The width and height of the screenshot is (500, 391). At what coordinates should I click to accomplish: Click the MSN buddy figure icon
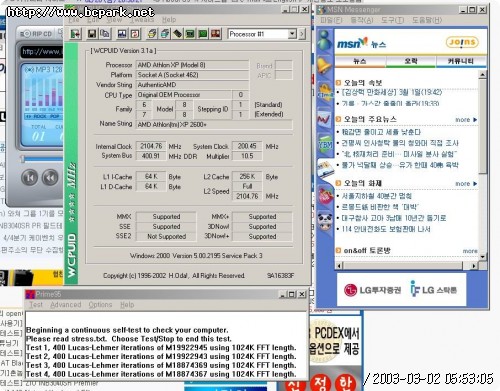point(324,40)
